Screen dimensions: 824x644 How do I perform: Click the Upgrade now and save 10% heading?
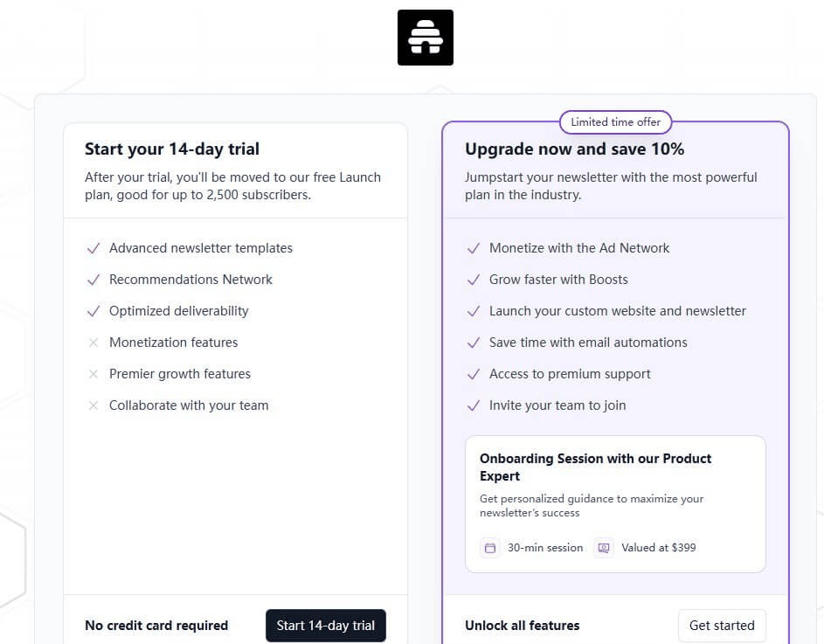[574, 149]
